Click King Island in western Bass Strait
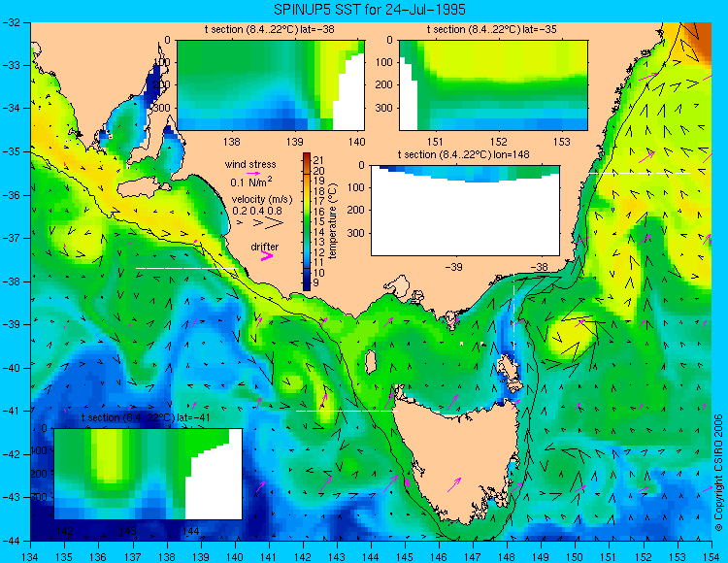The image size is (728, 563). click(x=370, y=362)
